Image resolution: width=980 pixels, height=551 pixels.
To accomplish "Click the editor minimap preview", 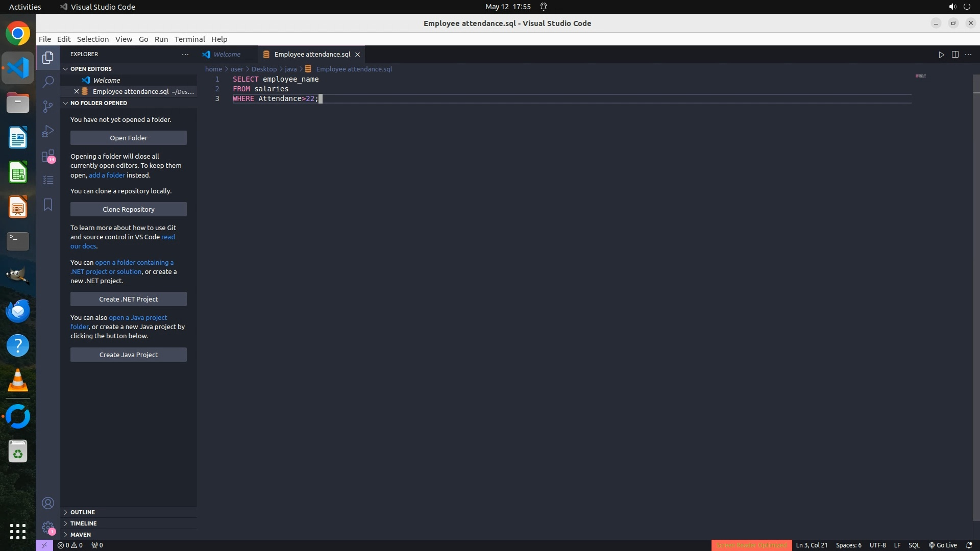I will tap(920, 76).
